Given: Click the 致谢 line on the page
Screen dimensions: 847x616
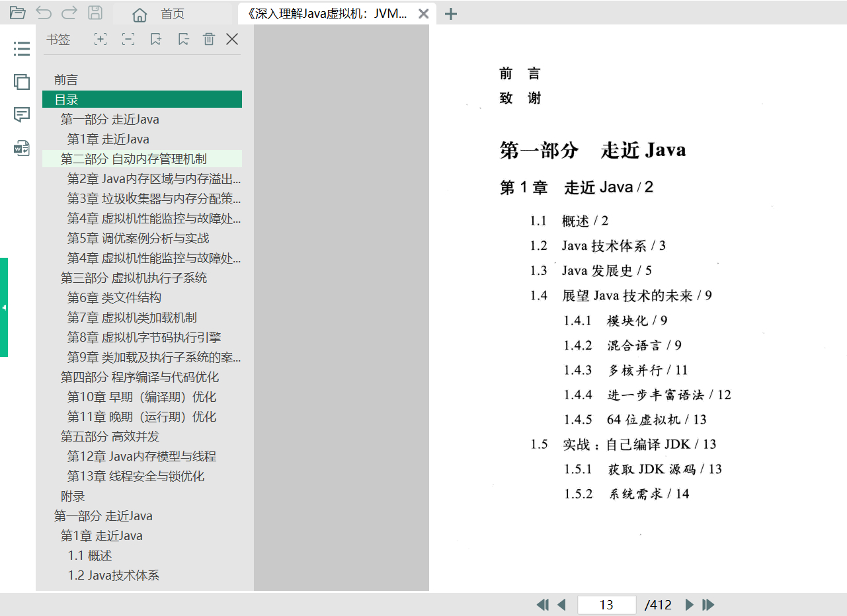Looking at the screenshot, I should pyautogui.click(x=520, y=98).
